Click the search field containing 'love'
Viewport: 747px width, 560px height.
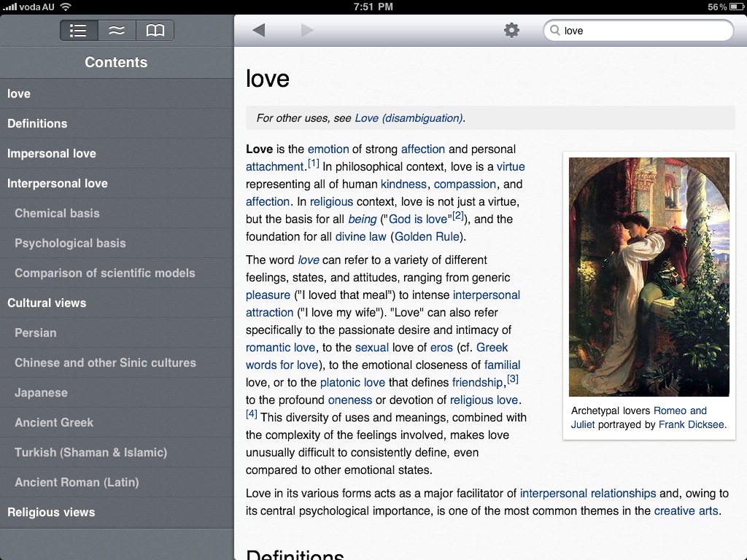pyautogui.click(x=642, y=31)
